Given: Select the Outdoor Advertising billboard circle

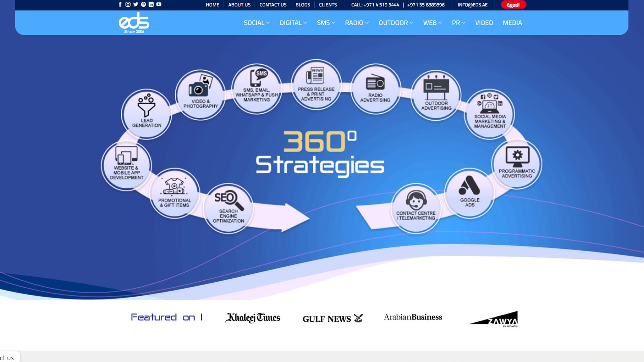Looking at the screenshot, I should pos(436,95).
